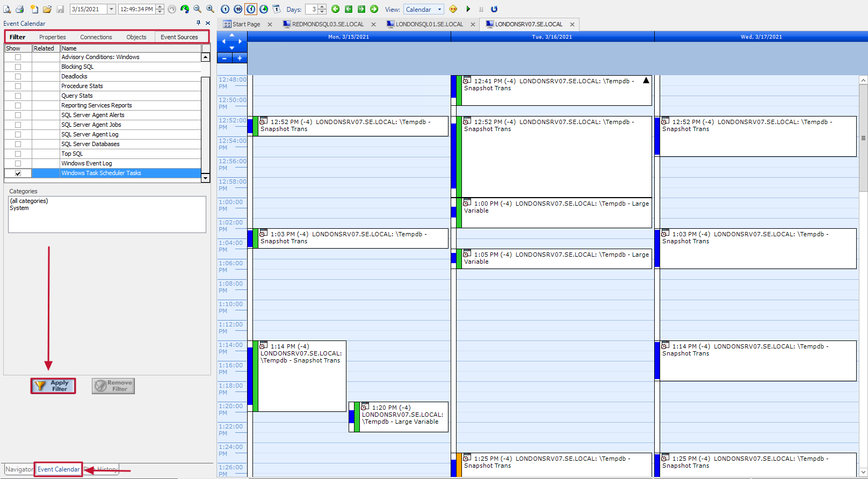Click the orange diamond navigation icon
The width and height of the screenshot is (868, 479).
[453, 9]
